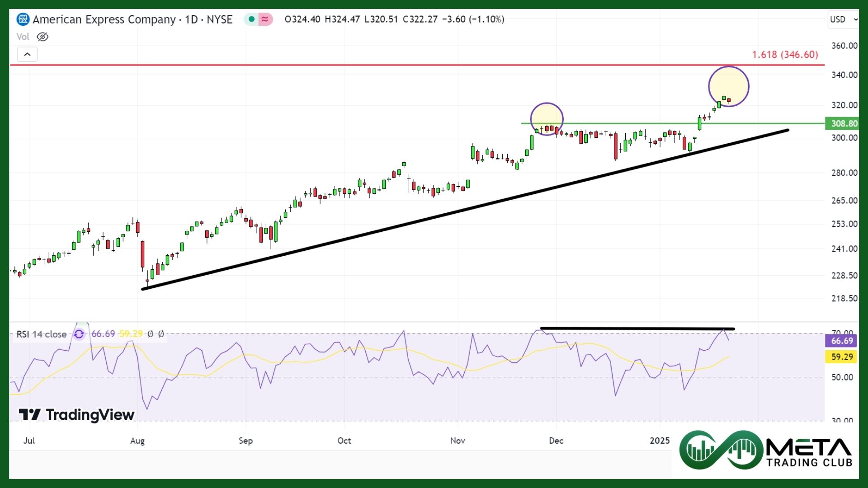Viewport: 868px width, 488px height.
Task: Click the purple 66.69 RSI scale label
Action: point(841,341)
